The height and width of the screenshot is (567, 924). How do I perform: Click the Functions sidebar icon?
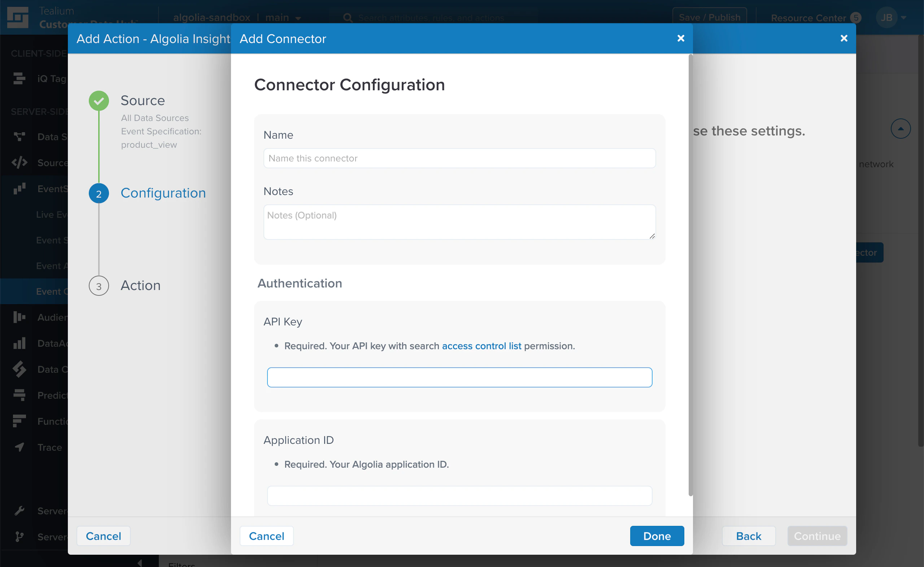coord(19,421)
